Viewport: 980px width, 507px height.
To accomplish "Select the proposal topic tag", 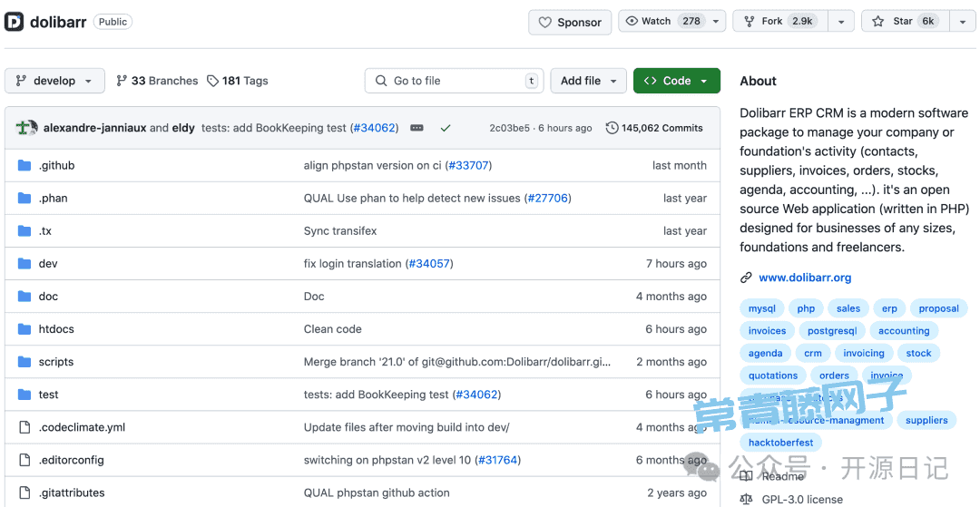I will point(939,308).
